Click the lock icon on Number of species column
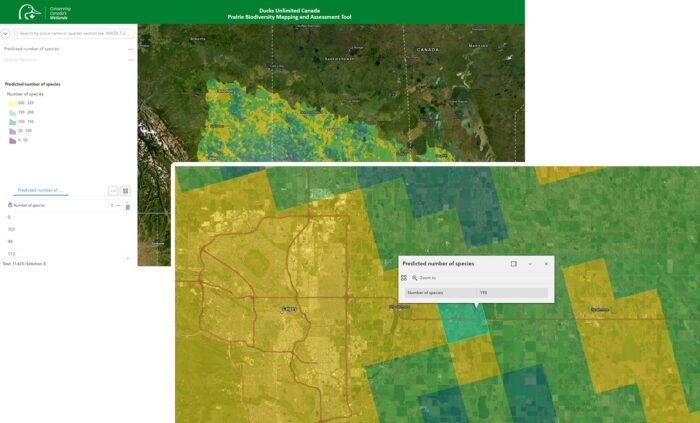The image size is (700, 423). click(x=9, y=205)
